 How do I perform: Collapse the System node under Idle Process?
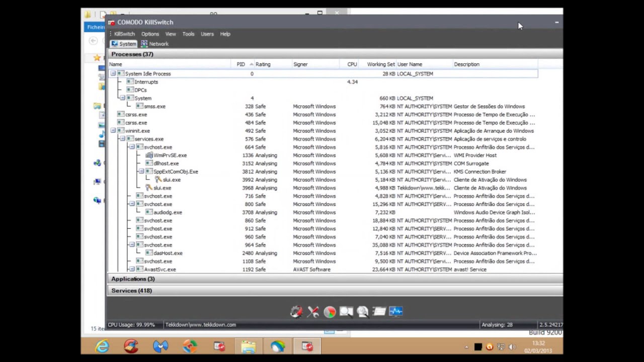122,98
